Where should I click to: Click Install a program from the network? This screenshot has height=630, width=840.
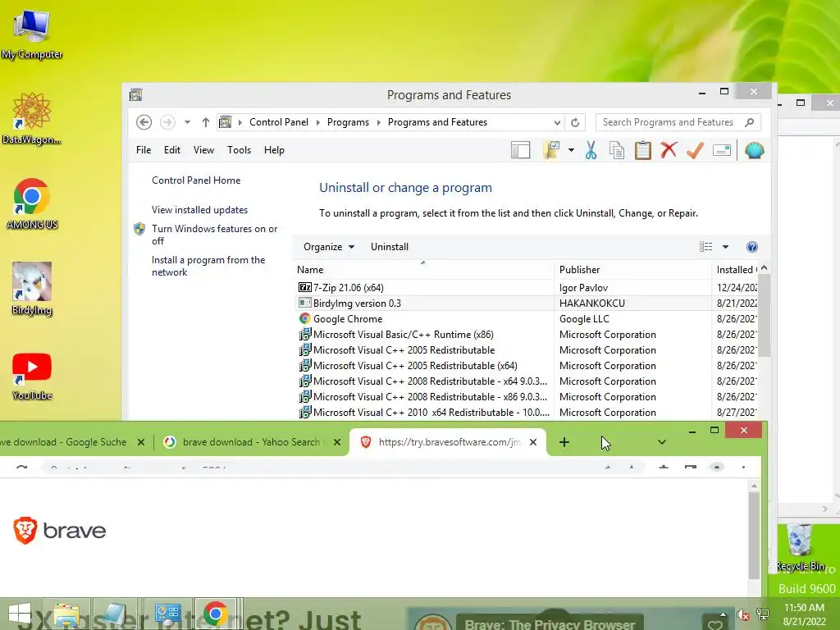[x=208, y=267]
